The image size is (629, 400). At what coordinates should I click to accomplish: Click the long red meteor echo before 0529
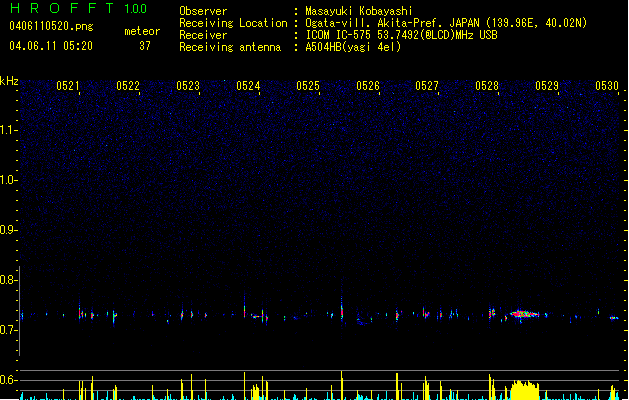[x=524, y=314]
